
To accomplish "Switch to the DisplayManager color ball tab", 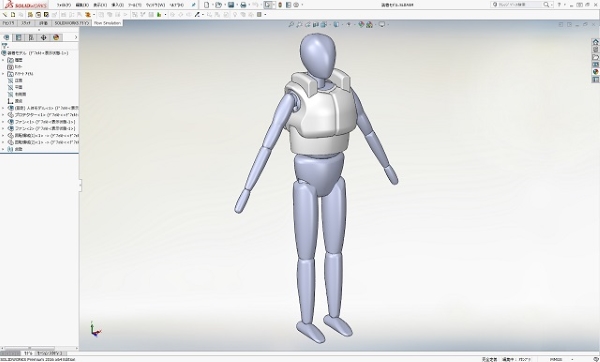I will click(x=56, y=37).
